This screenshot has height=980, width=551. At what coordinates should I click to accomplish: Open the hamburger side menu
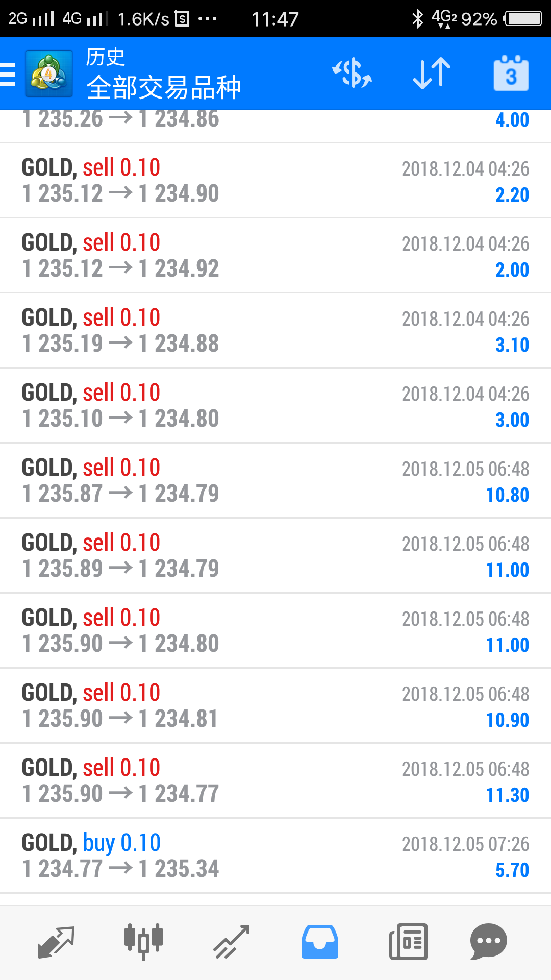click(x=8, y=74)
